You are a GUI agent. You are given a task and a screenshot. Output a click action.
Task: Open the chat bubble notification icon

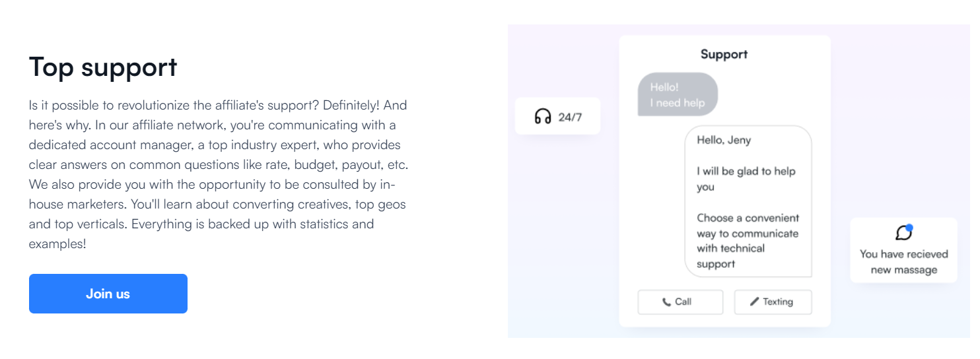tap(903, 232)
